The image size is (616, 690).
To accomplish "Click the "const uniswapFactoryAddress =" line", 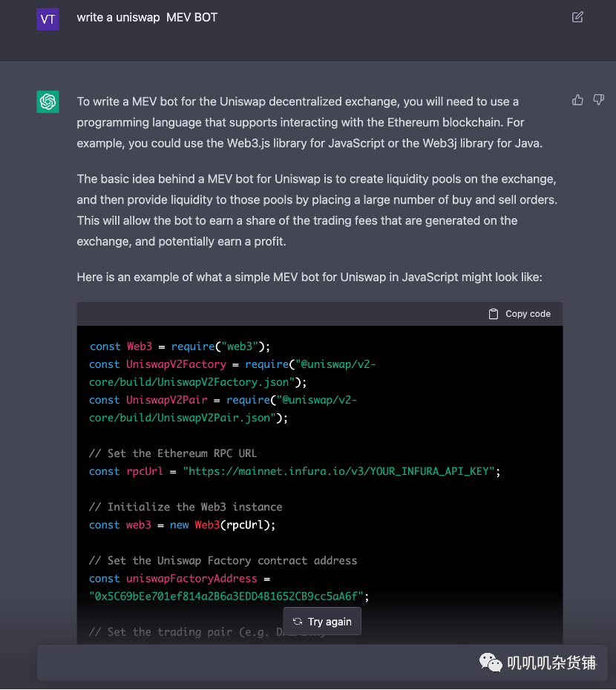I will click(180, 579).
